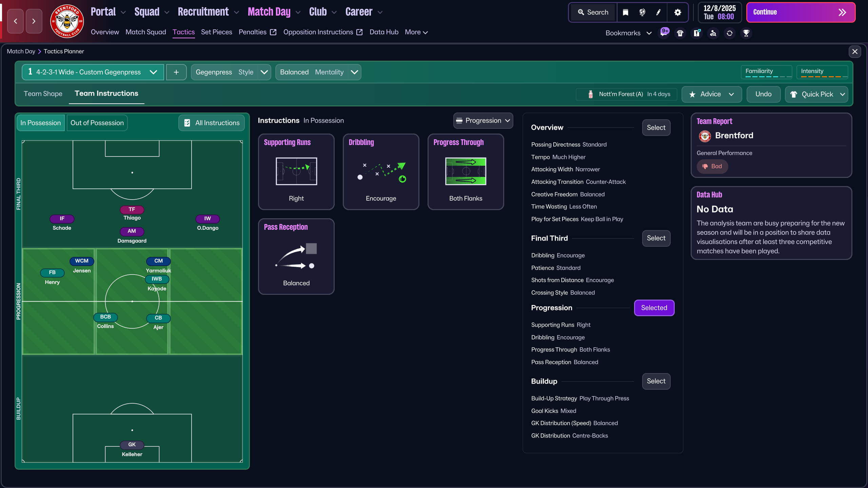Open the world globe icon

coord(642,13)
